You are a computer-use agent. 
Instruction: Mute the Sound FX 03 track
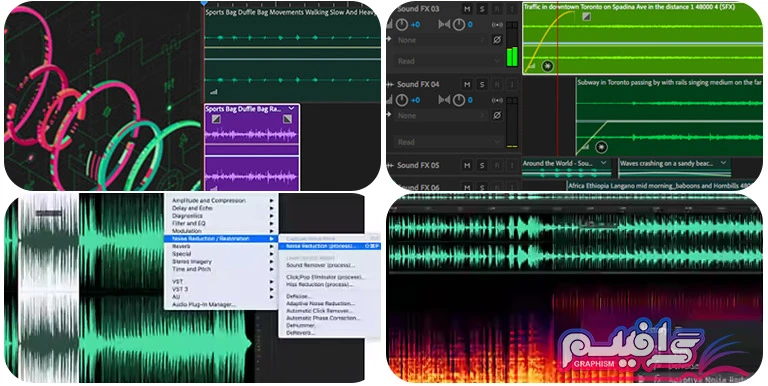(467, 9)
